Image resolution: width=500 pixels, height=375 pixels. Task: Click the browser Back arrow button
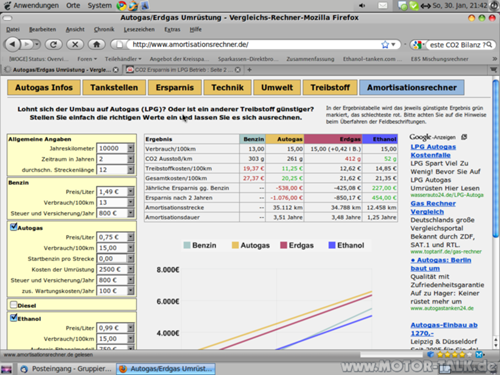click(x=12, y=44)
